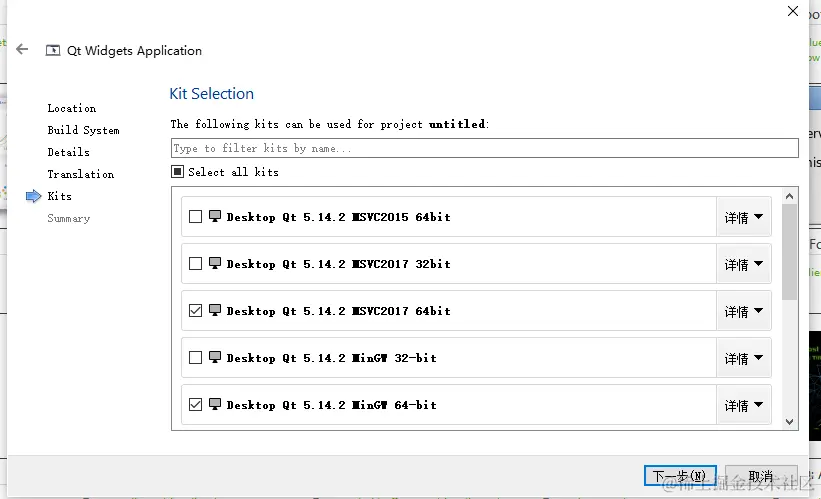Image resolution: width=821 pixels, height=499 pixels.
Task: Click the filter kits by name field
Action: (484, 148)
